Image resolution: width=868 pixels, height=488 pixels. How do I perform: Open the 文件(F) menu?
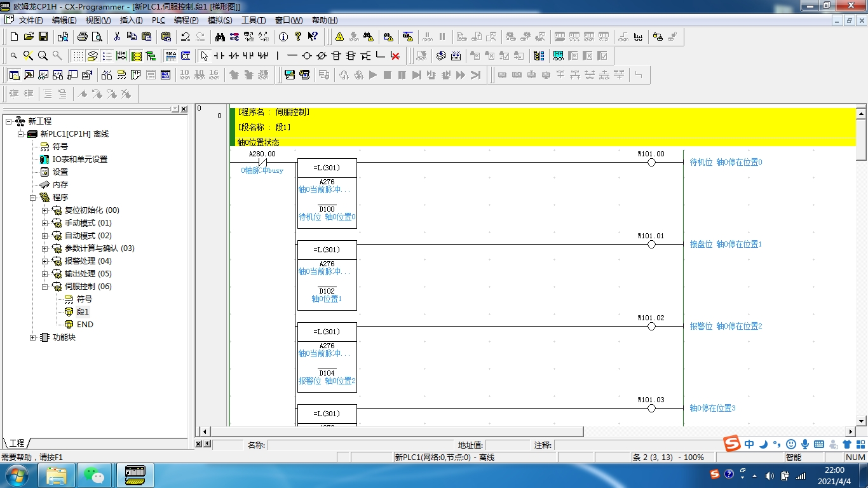[31, 20]
